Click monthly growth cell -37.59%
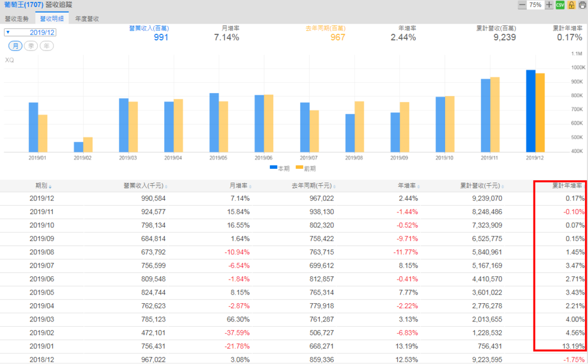Image resolution: width=588 pixels, height=364 pixels. pyautogui.click(x=237, y=333)
